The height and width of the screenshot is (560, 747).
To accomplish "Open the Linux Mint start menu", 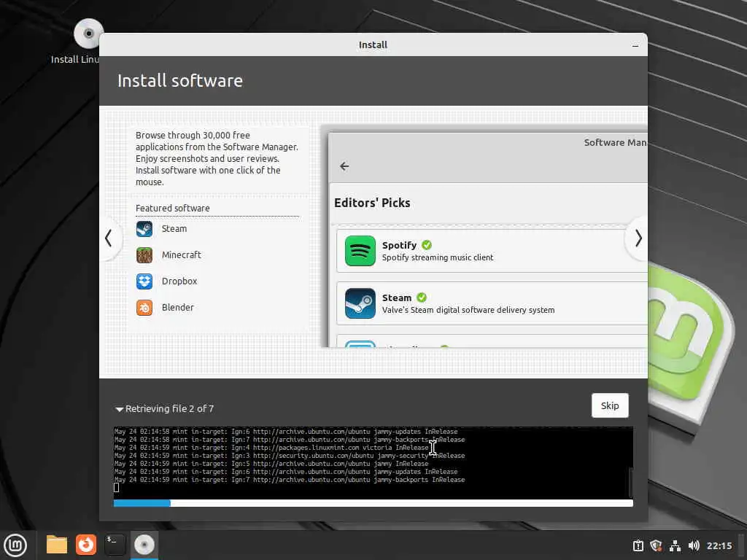I will pyautogui.click(x=15, y=545).
